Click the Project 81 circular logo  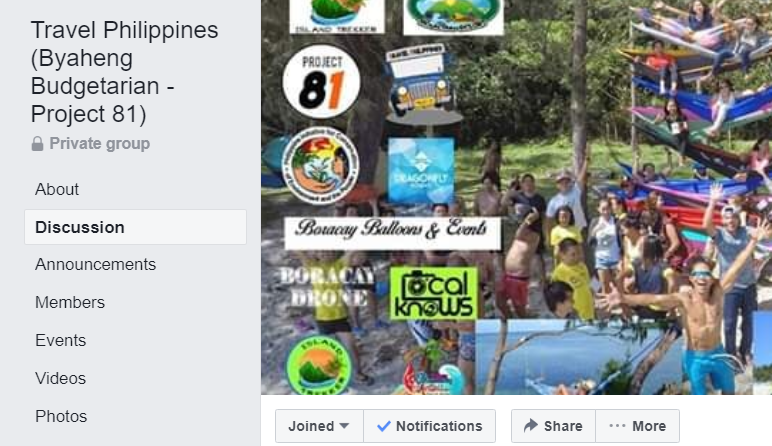[322, 82]
